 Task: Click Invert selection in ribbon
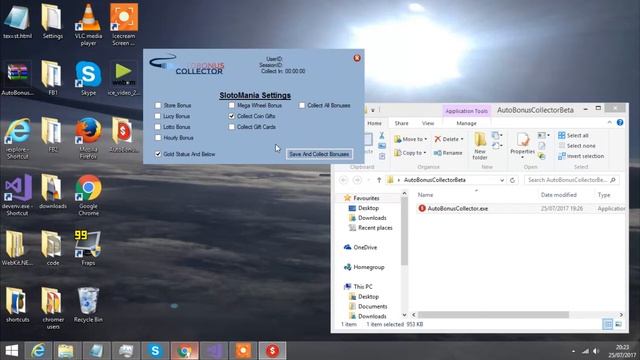(581, 156)
